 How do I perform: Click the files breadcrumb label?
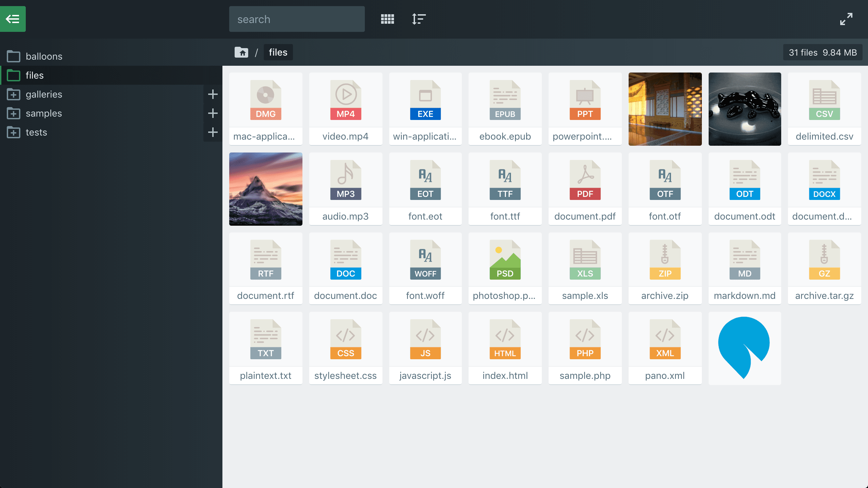coord(278,53)
